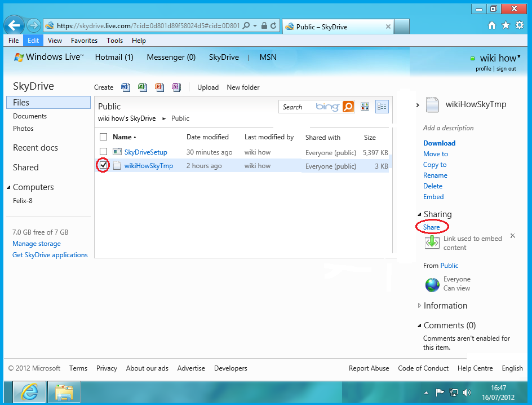532x405 pixels.
Task: Open Favorites star icon
Action: click(x=506, y=25)
